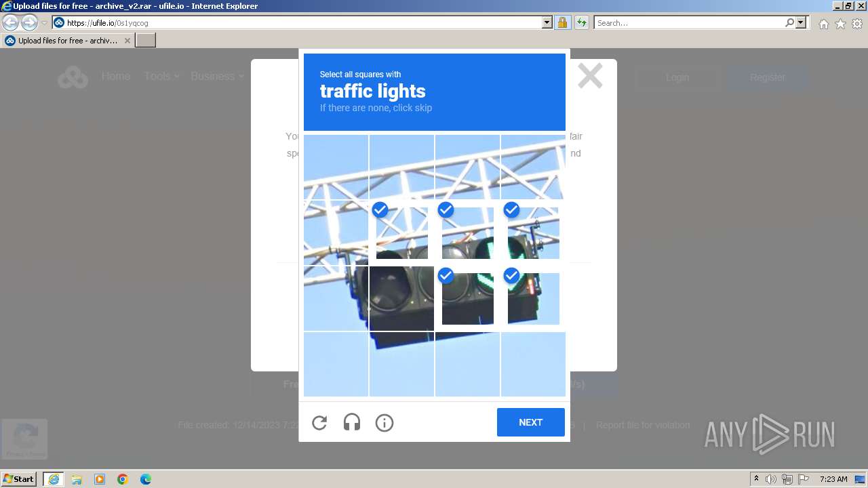Open the recent pages dropdown arrow
The width and height of the screenshot is (868, 488).
pyautogui.click(x=44, y=23)
